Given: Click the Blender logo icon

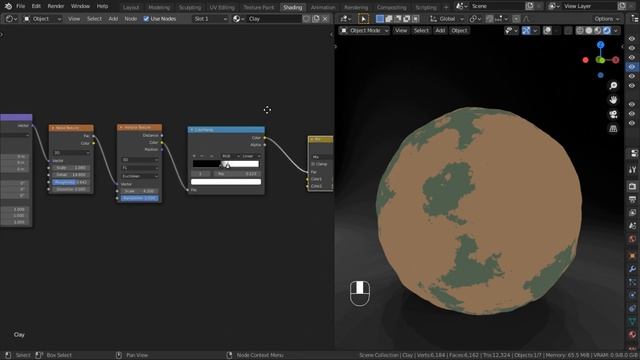Looking at the screenshot, I should tap(8, 6).
